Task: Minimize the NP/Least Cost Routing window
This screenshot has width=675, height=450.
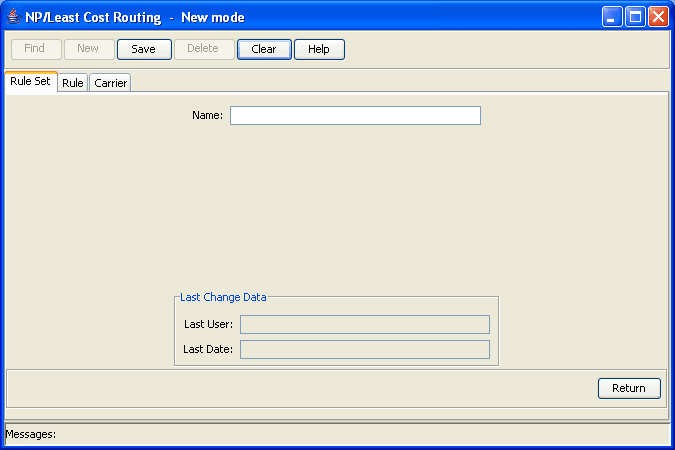Action: 612,17
